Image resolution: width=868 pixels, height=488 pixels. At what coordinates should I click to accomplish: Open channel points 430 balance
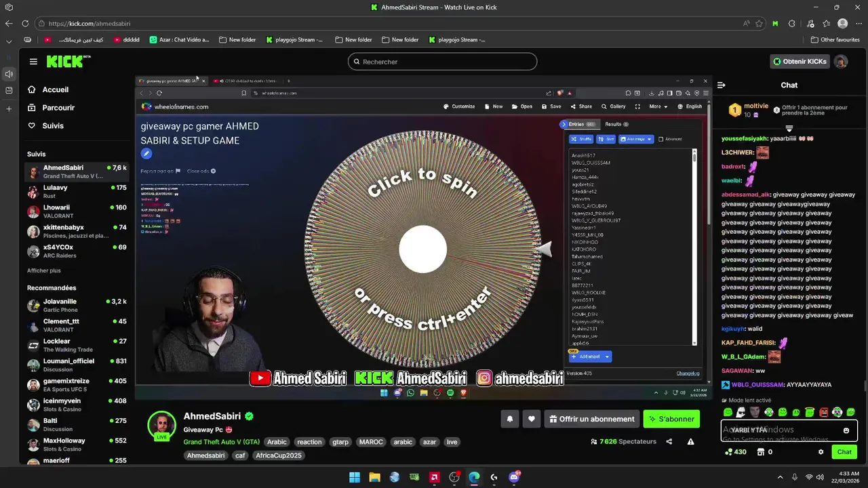(x=735, y=452)
